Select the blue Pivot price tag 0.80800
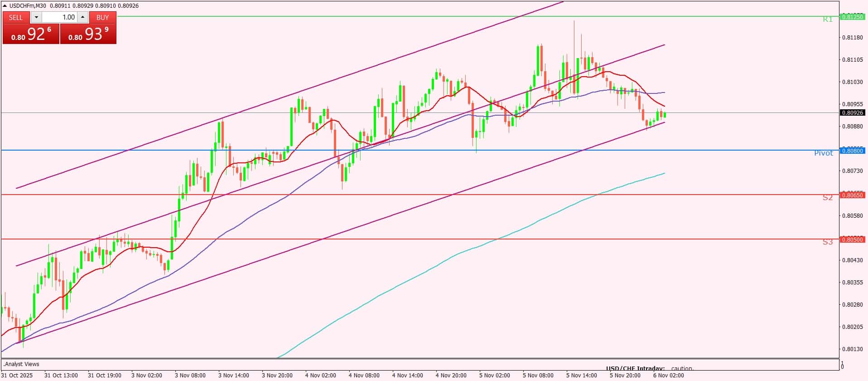 click(852, 151)
